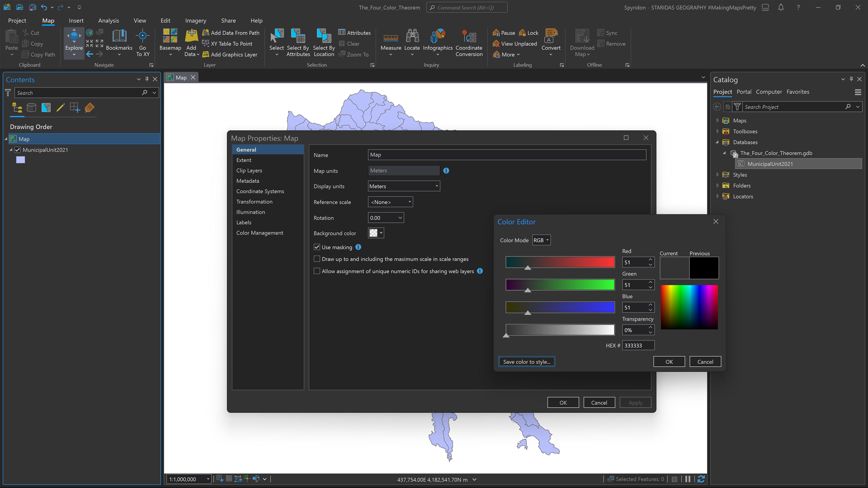Click the HEX value input field

(x=638, y=345)
